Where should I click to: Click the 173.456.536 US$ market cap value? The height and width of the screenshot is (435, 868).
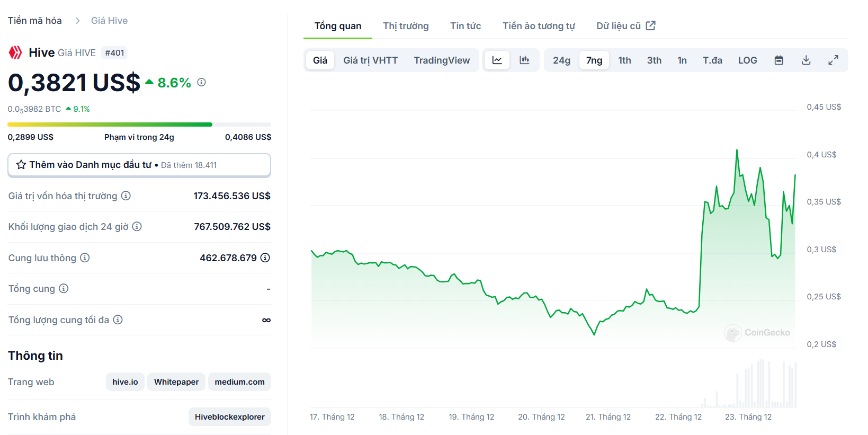[x=232, y=196]
